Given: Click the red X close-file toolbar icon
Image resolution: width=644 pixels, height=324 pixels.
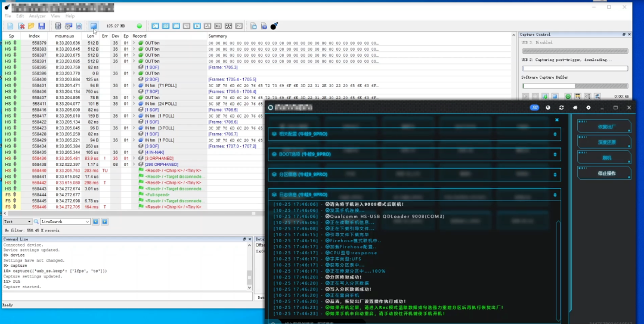Looking at the screenshot, I should [21, 26].
